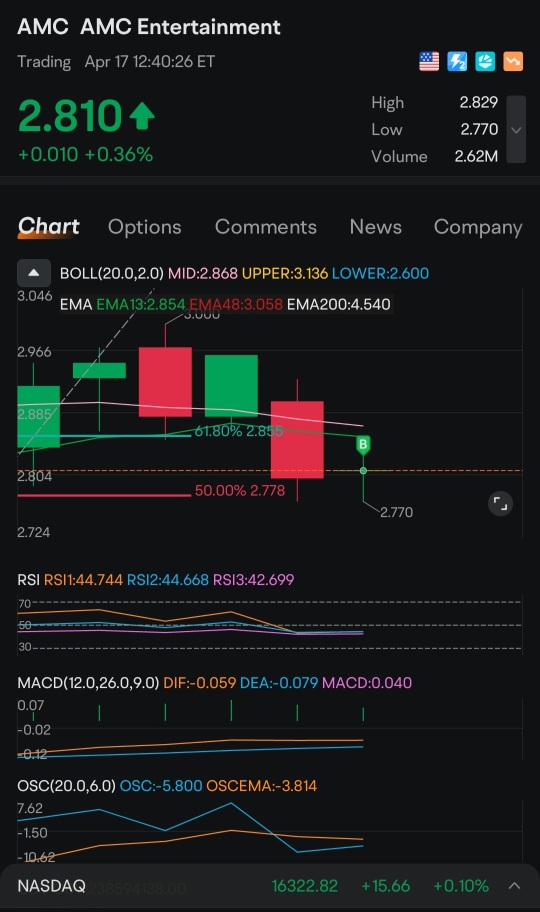The image size is (540, 912).
Task: Tap the blue lightning level-2 quote icon
Action: [x=457, y=61]
